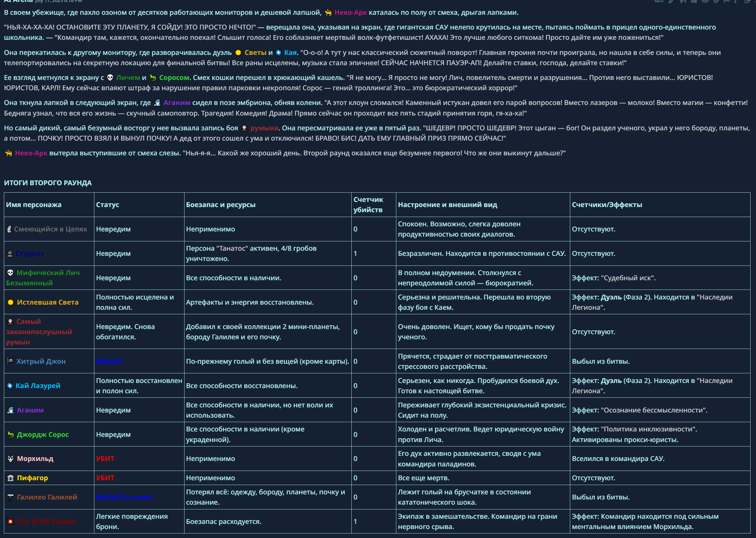Click the blue Кая name in paragraph
756x538 pixels.
coord(290,52)
